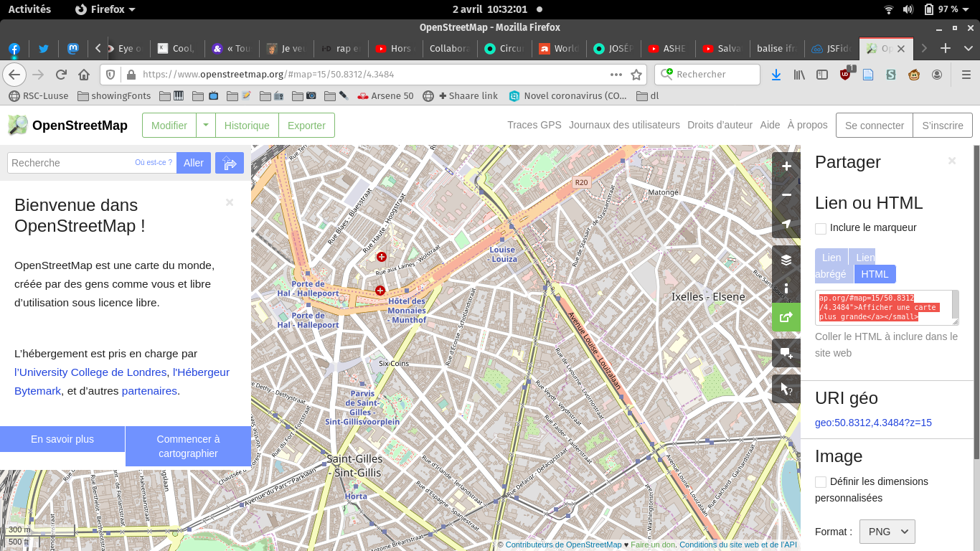Click the Aller search button
The image size is (980, 551).
pos(194,163)
